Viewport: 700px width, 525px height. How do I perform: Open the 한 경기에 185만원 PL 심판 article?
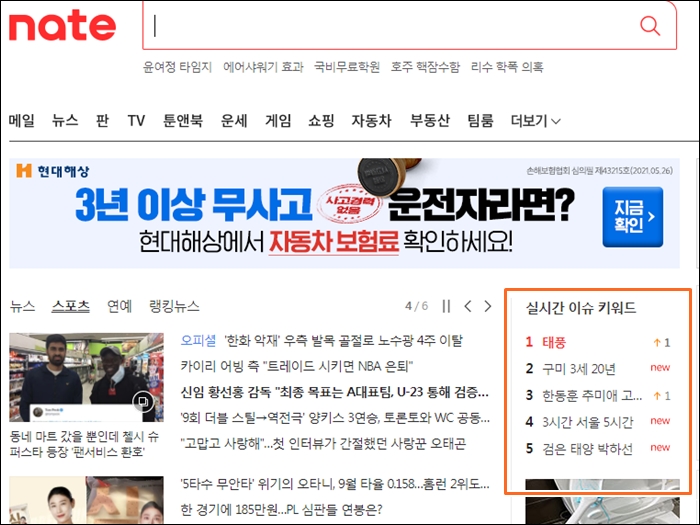click(282, 509)
